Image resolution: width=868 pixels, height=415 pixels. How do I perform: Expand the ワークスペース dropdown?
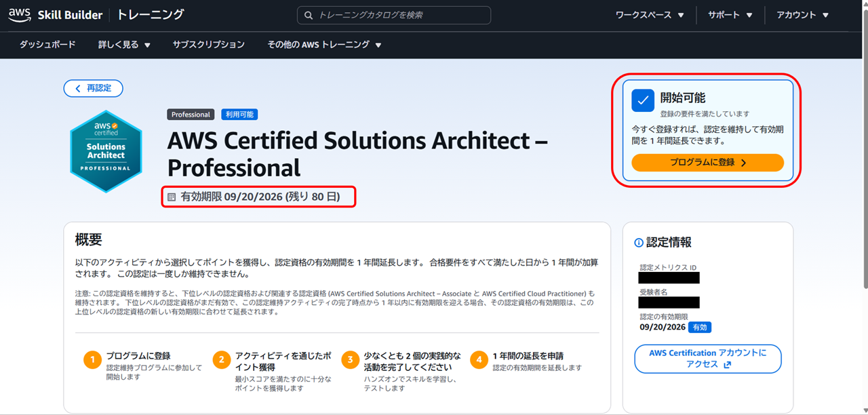pos(650,15)
